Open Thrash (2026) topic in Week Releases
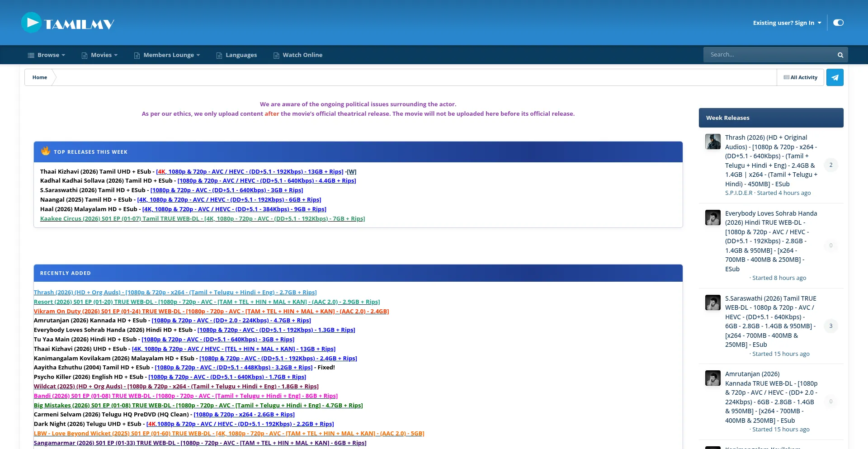 (x=771, y=161)
